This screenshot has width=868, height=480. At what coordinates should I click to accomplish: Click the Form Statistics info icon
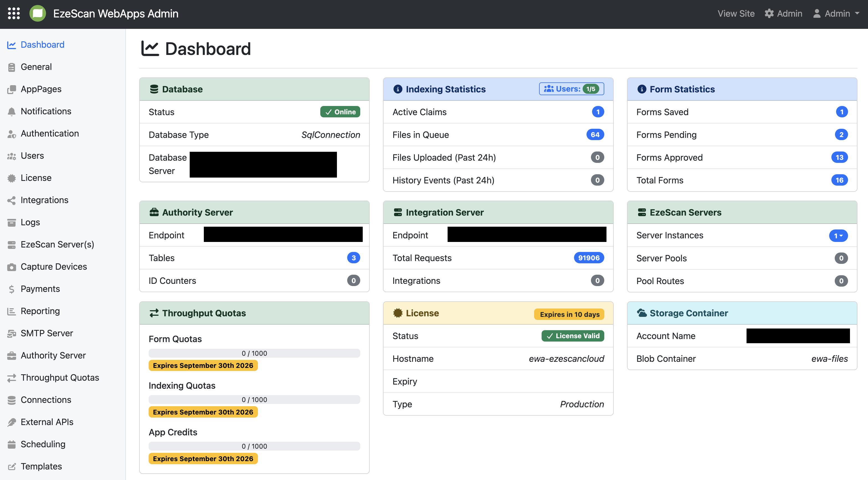click(641, 89)
